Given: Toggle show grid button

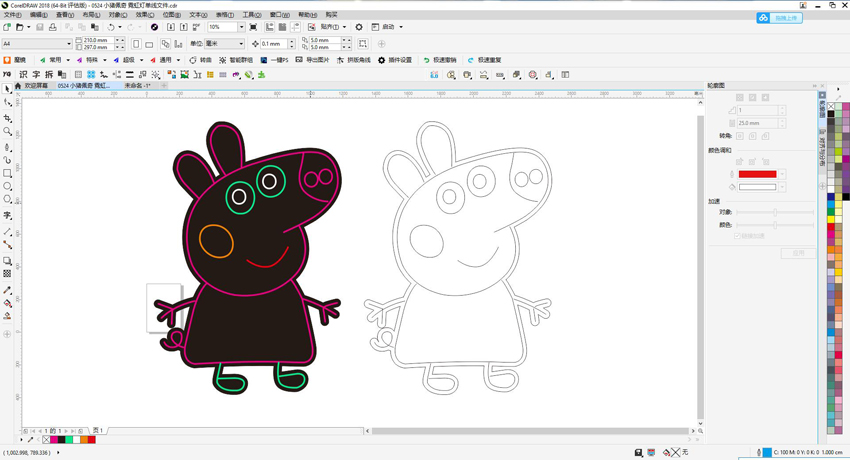Looking at the screenshot, I should tap(282, 27).
